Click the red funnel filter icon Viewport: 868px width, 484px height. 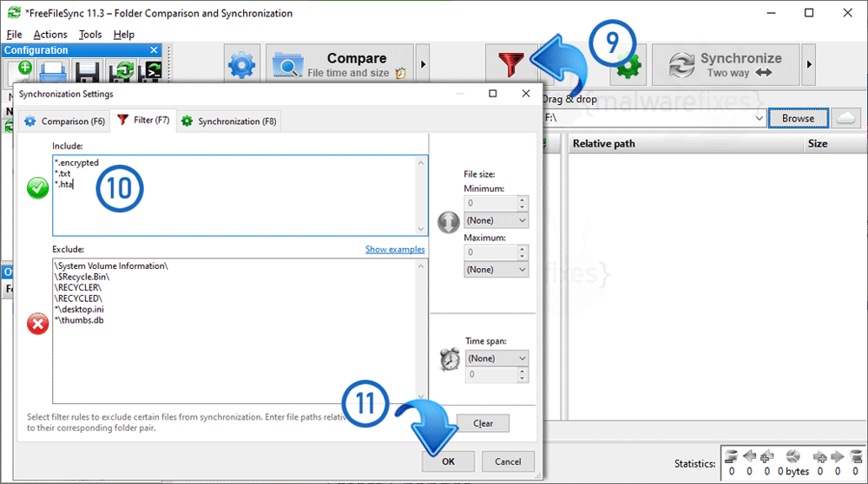[510, 65]
